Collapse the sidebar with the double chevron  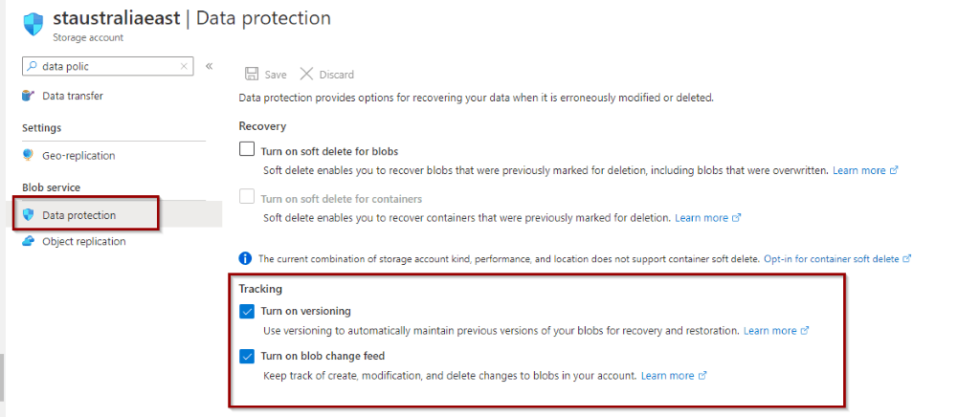210,66
